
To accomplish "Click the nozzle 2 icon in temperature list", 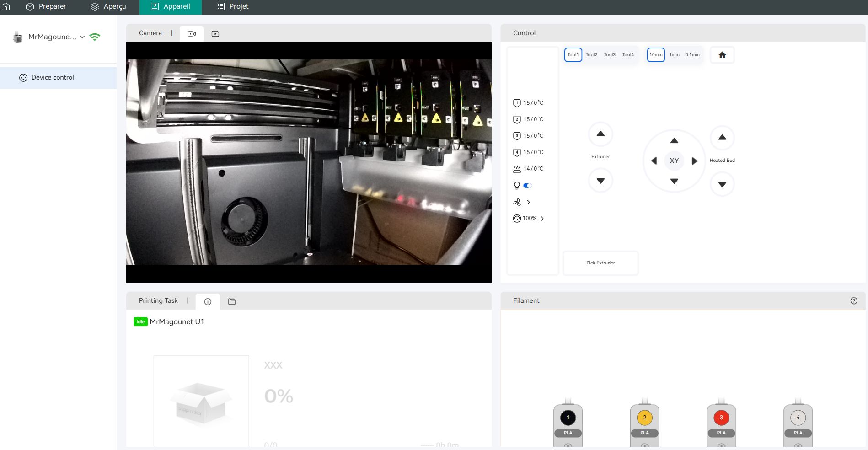I will [x=517, y=120].
